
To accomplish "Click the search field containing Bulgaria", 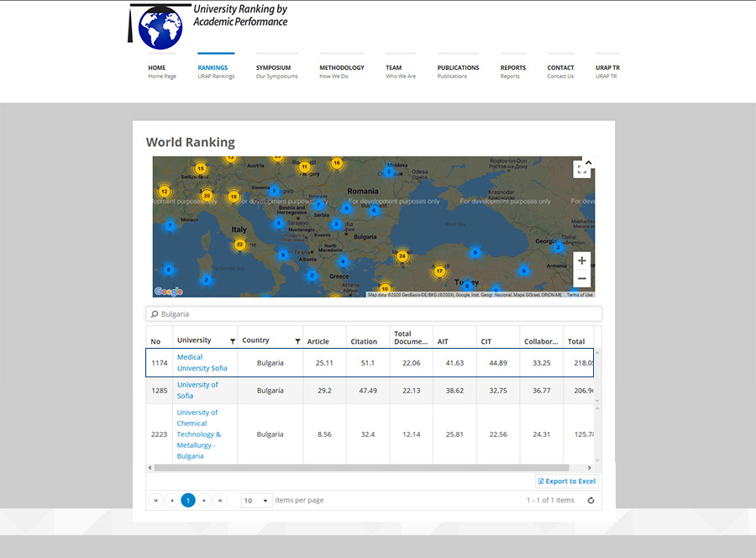I will click(374, 314).
